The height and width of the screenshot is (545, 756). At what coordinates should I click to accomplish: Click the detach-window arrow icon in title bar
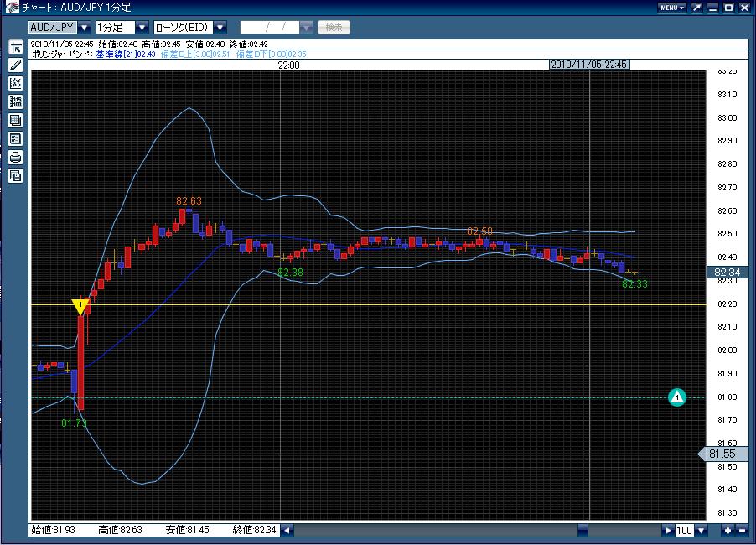click(x=697, y=8)
